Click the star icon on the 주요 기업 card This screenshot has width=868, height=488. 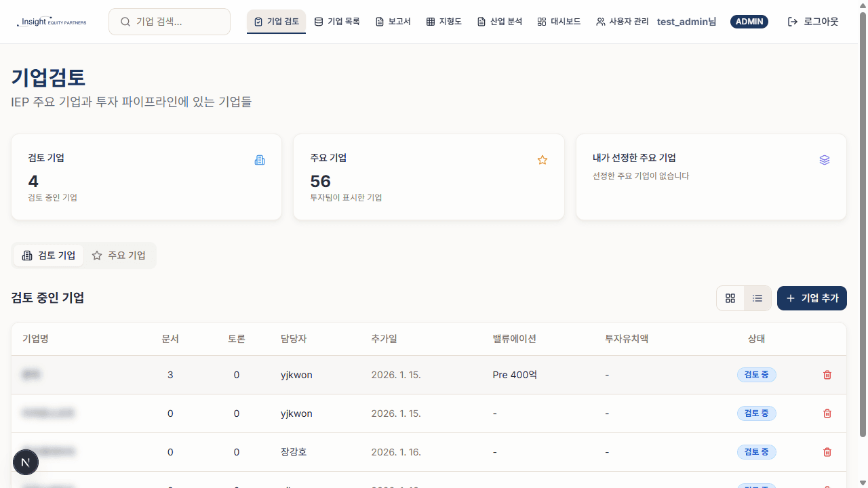(542, 160)
